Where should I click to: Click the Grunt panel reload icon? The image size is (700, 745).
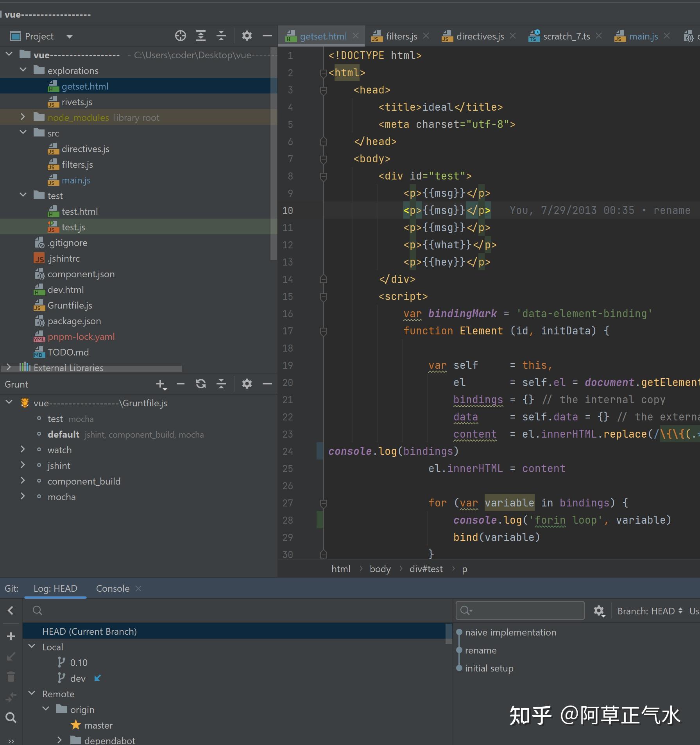click(201, 384)
